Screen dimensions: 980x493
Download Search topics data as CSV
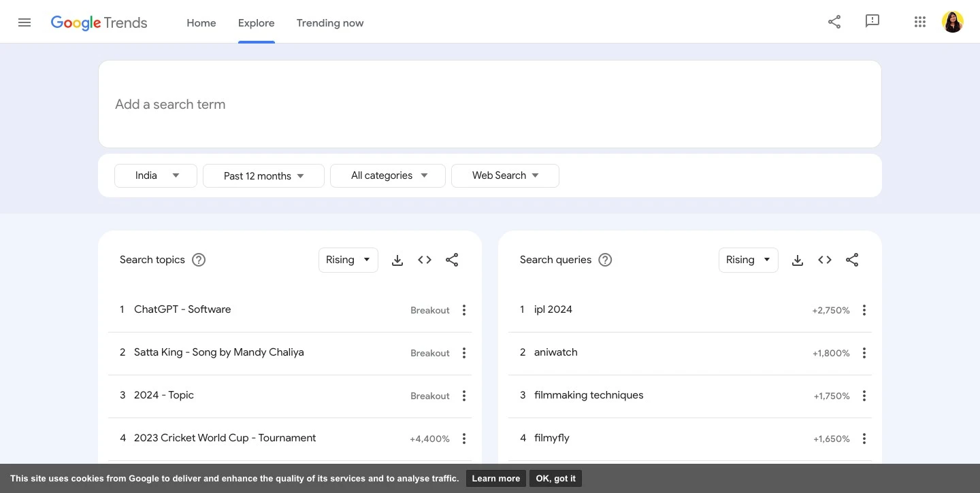click(x=397, y=260)
